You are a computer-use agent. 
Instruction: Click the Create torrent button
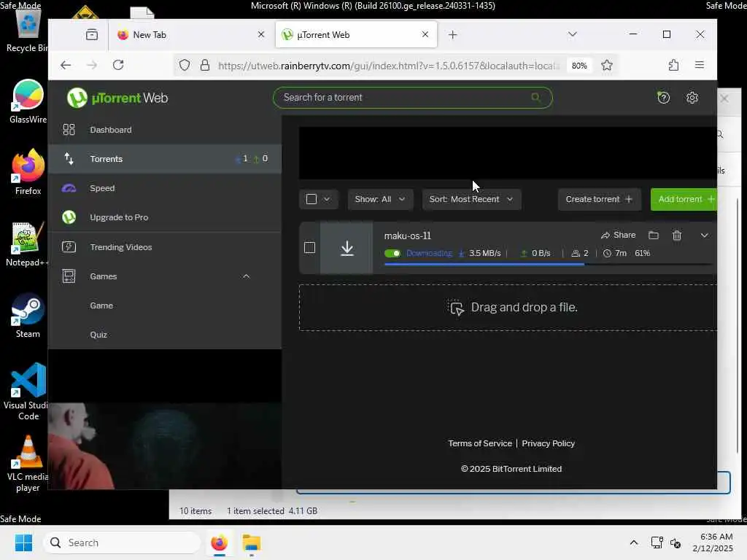(599, 199)
